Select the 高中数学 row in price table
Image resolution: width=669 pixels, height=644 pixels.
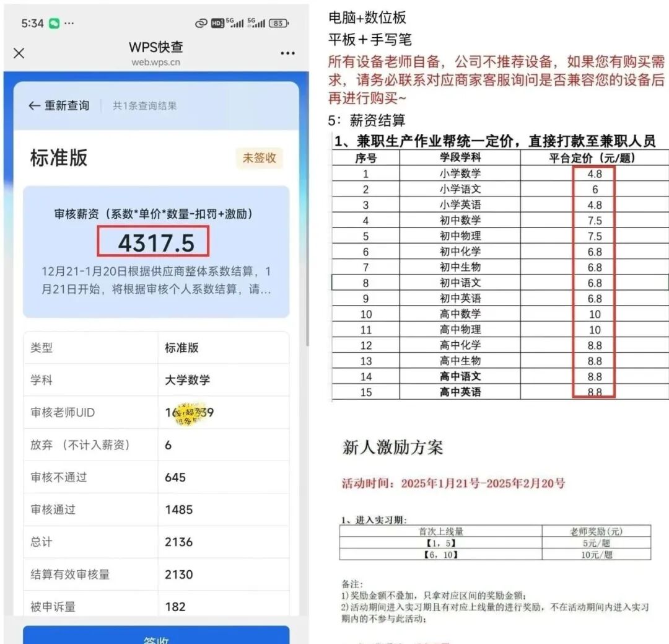click(x=460, y=314)
